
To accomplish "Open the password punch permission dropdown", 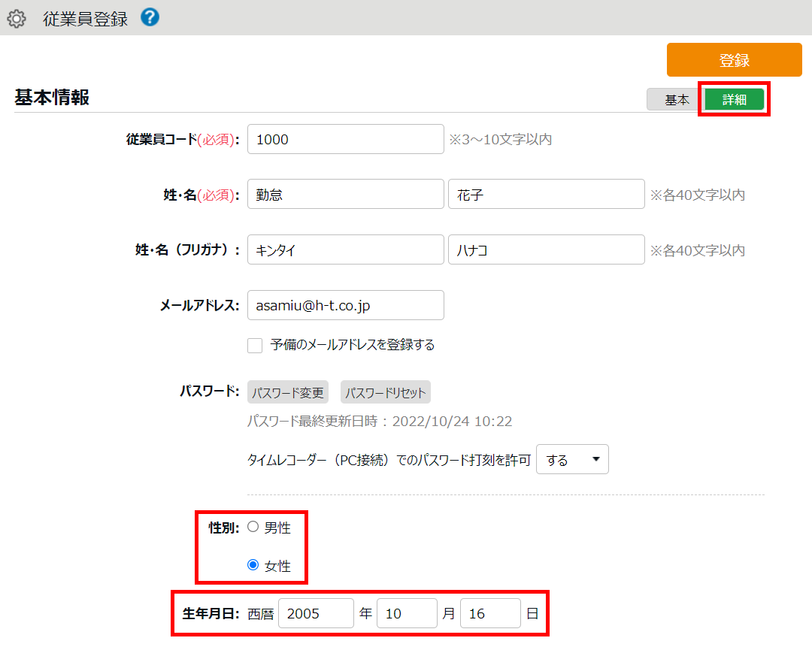I will [x=572, y=460].
